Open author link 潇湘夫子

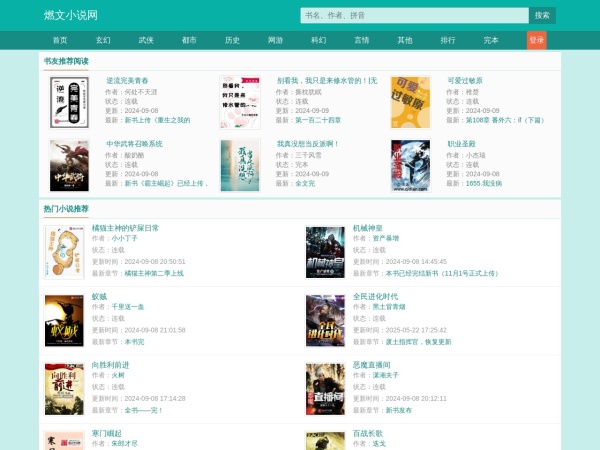tap(386, 375)
